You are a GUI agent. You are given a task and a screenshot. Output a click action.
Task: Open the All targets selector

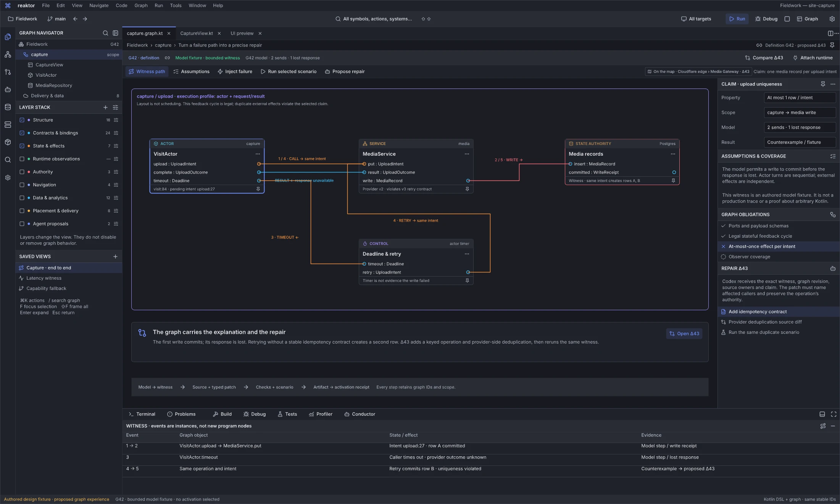pos(696,19)
